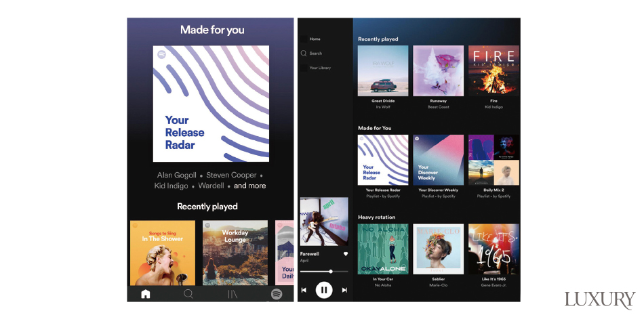Click the Beast Coast artist name
644x317 pixels.
[438, 107]
